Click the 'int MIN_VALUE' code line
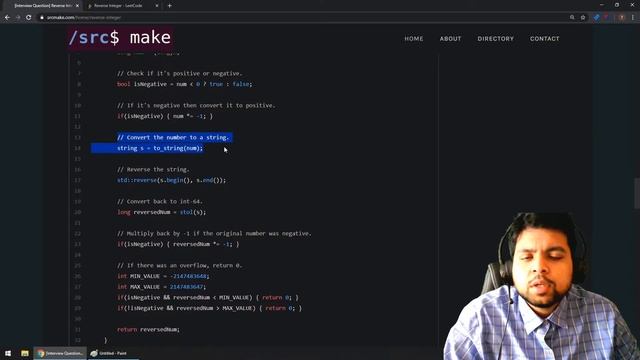 coord(163,276)
